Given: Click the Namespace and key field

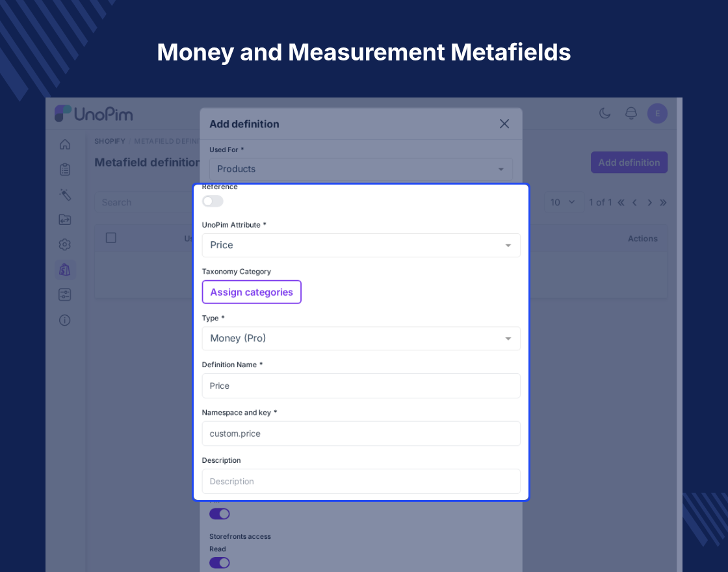Looking at the screenshot, I should pos(361,434).
